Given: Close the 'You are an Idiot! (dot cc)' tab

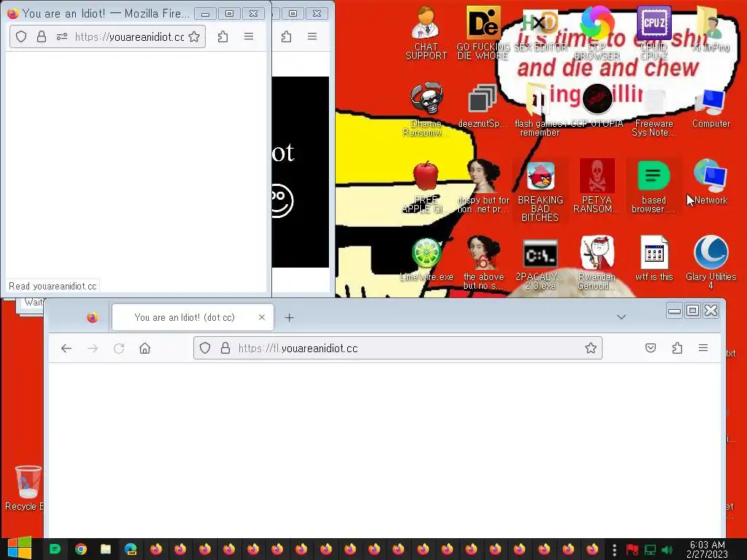Looking at the screenshot, I should [x=262, y=317].
